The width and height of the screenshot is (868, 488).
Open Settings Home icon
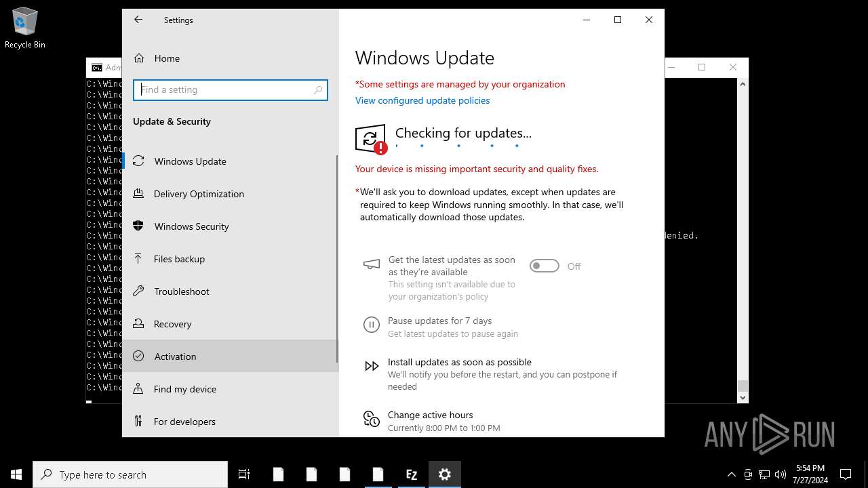coord(139,58)
